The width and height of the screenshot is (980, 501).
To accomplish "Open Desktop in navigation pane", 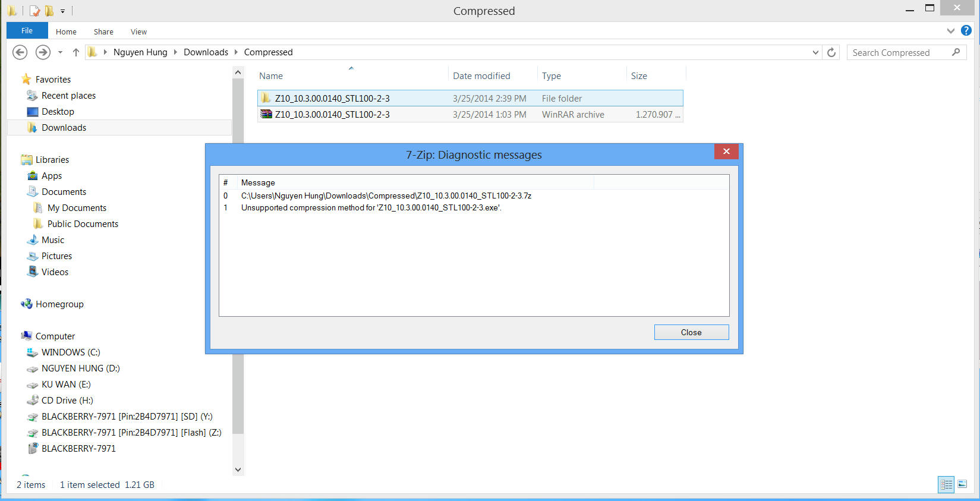I will click(x=58, y=111).
